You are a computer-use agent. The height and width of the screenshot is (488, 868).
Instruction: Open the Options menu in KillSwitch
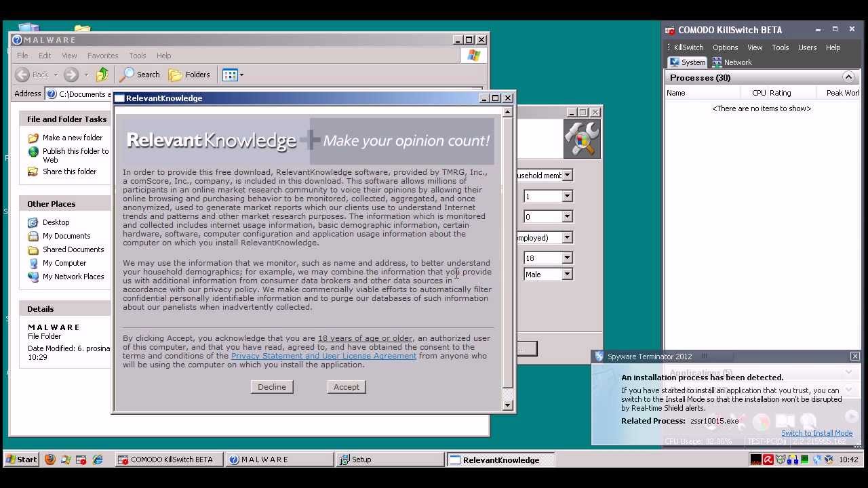(x=725, y=47)
